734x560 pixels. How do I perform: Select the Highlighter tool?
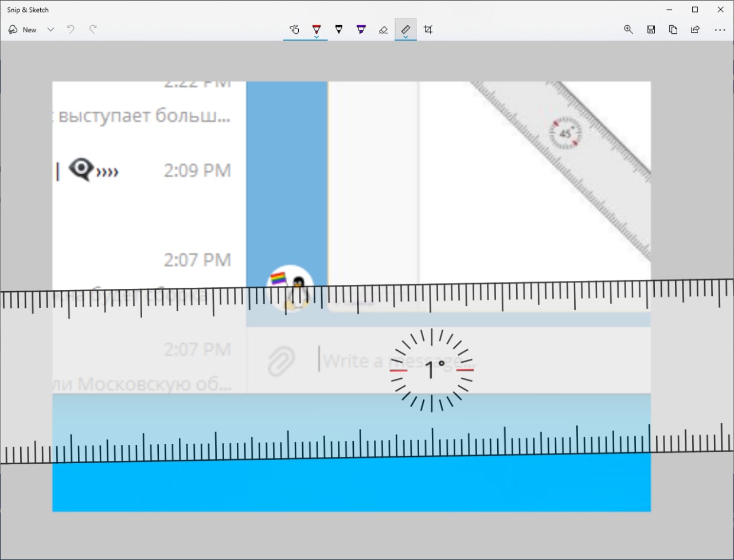coord(361,29)
